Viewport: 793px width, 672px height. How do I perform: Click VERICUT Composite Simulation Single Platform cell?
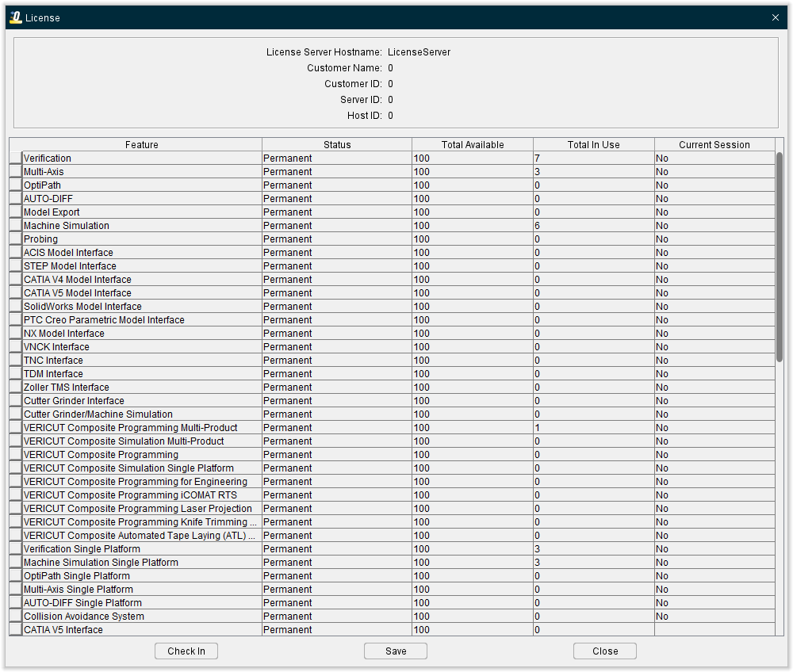coord(142,468)
